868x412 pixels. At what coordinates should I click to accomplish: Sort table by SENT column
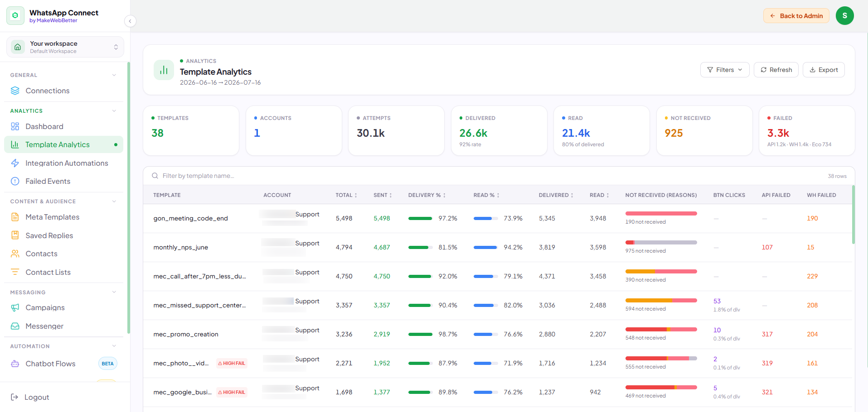pyautogui.click(x=383, y=195)
